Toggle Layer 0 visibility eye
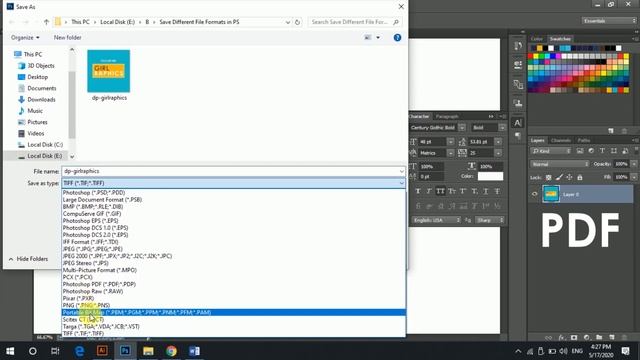 (534, 194)
